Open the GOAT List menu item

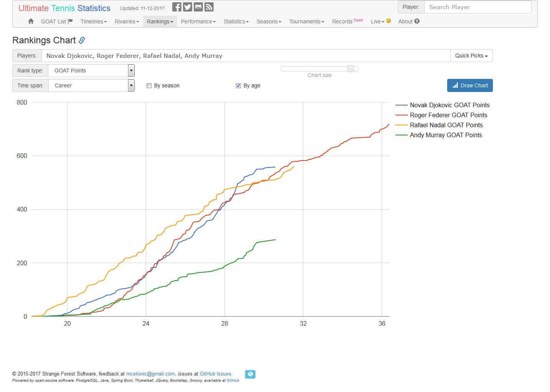[x=57, y=21]
